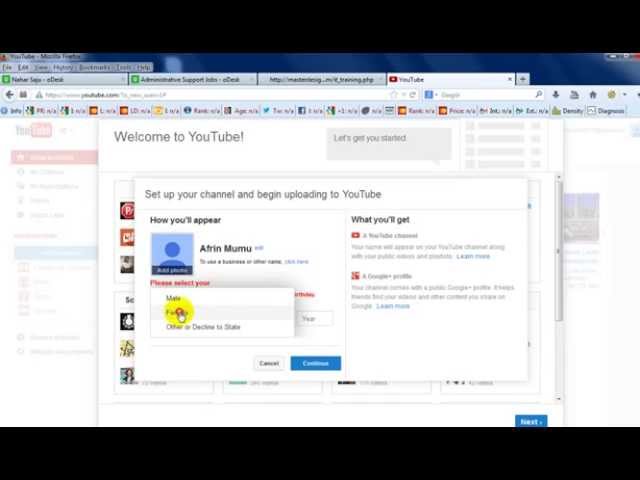Click the 'Rank: n/a' globe toolbar item
The image size is (640, 480).
pos(202,111)
